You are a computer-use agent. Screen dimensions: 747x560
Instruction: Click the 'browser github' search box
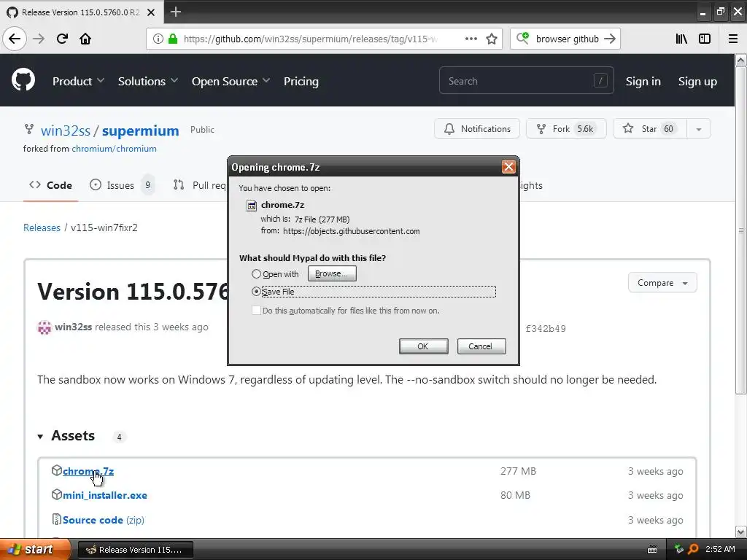(567, 39)
